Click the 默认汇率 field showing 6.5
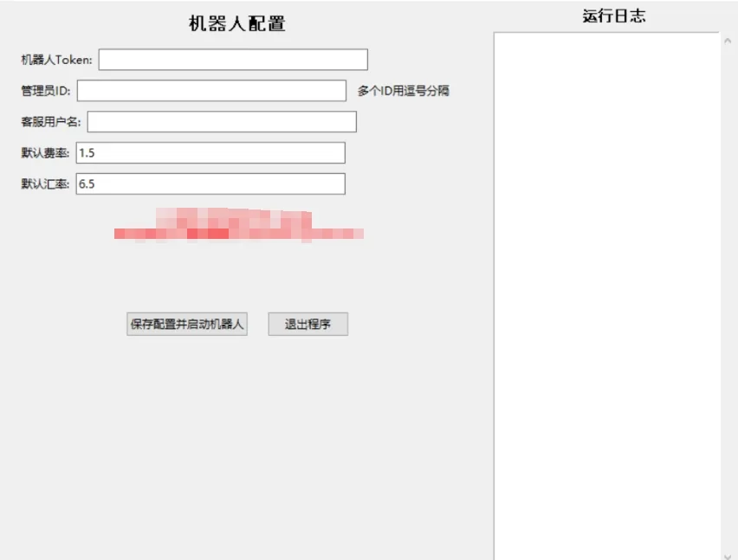738x560 pixels. click(x=210, y=184)
